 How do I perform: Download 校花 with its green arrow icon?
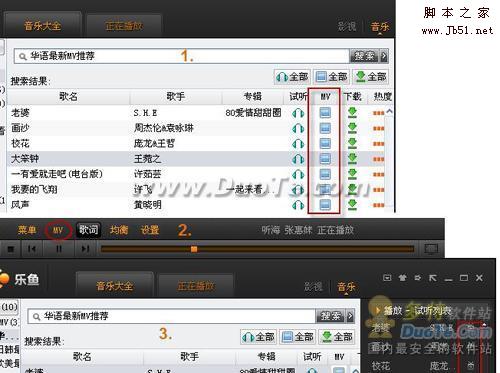click(352, 143)
